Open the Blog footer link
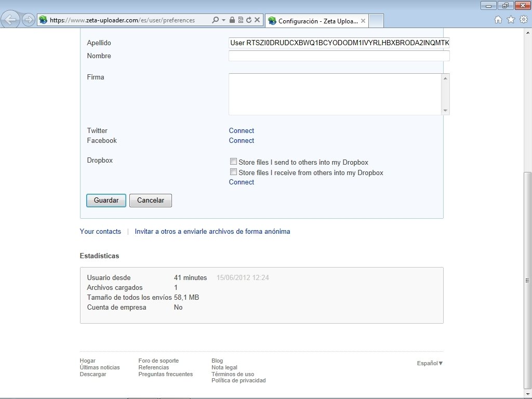The width and height of the screenshot is (532, 399). coord(217,361)
